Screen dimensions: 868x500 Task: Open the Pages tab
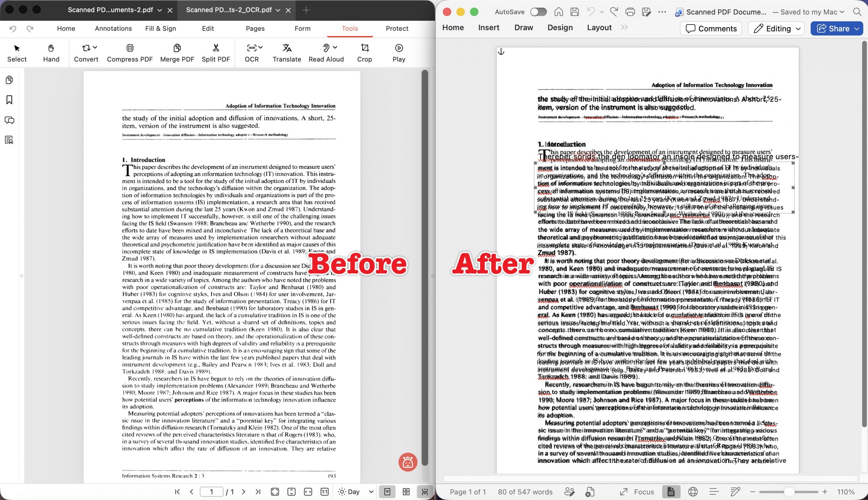255,28
